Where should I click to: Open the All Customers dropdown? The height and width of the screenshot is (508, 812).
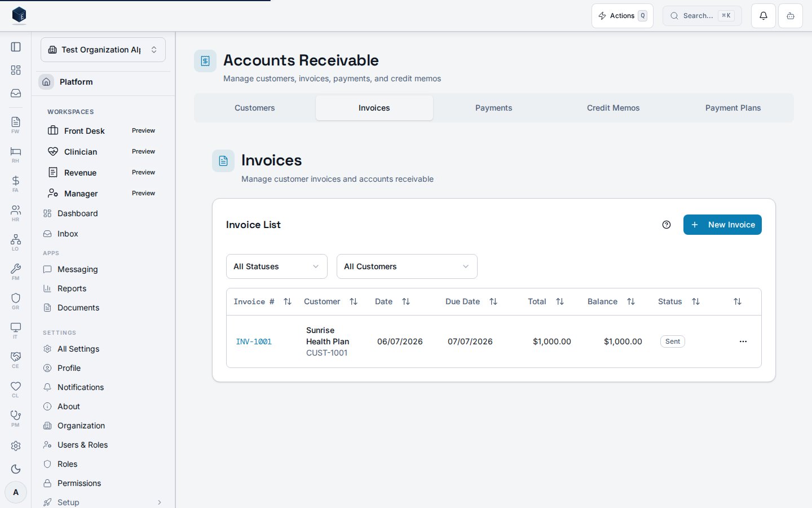point(407,266)
